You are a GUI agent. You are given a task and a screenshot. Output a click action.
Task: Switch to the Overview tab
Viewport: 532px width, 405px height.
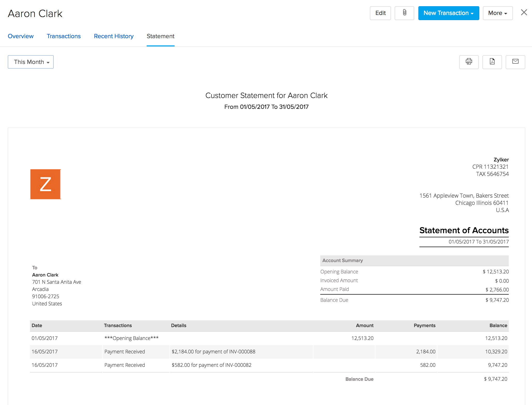[x=20, y=36]
